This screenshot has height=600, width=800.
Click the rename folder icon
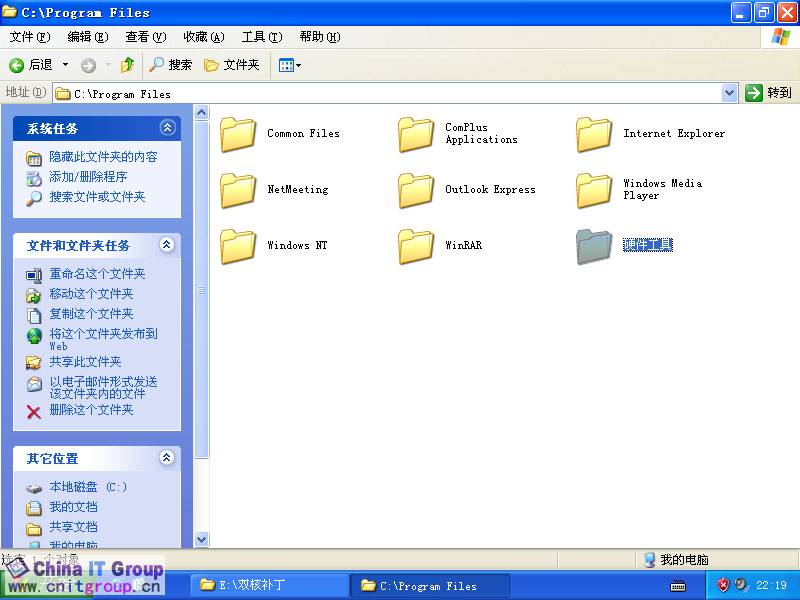pos(34,276)
